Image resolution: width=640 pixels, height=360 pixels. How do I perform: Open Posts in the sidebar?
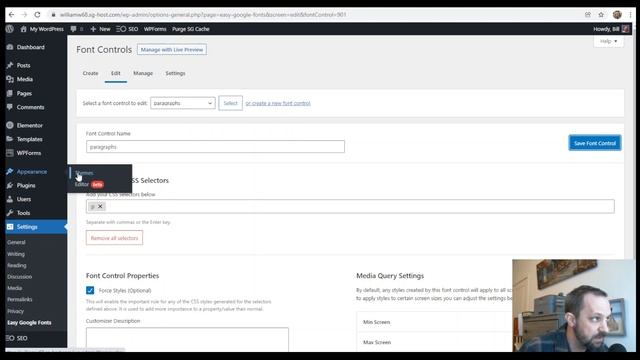coord(23,65)
